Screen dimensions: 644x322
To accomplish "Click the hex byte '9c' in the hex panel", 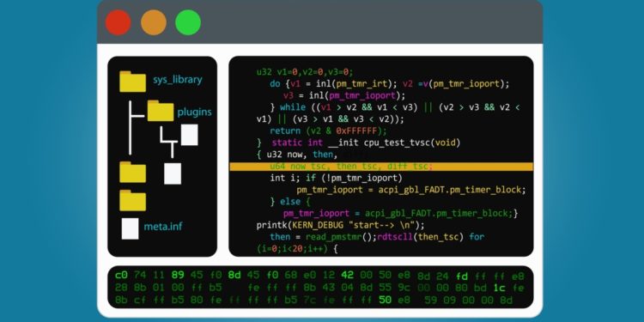I will [404, 288].
